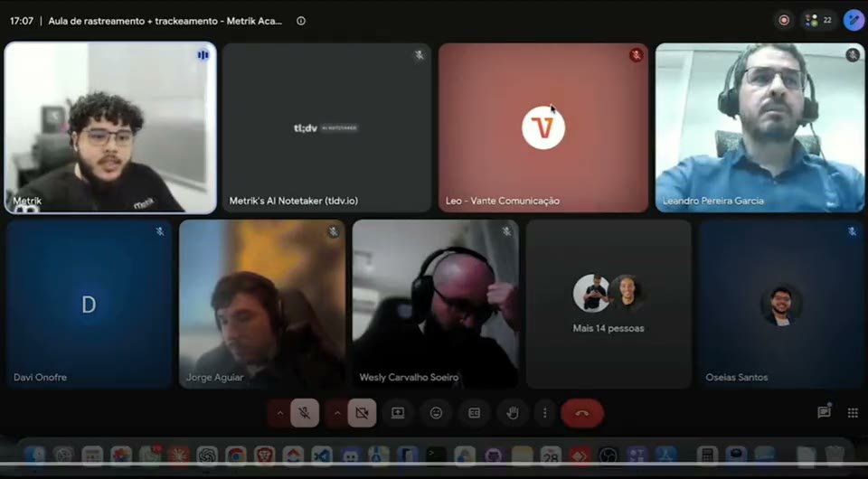The image size is (868, 479).
Task: End the call with red button
Action: coord(581,413)
